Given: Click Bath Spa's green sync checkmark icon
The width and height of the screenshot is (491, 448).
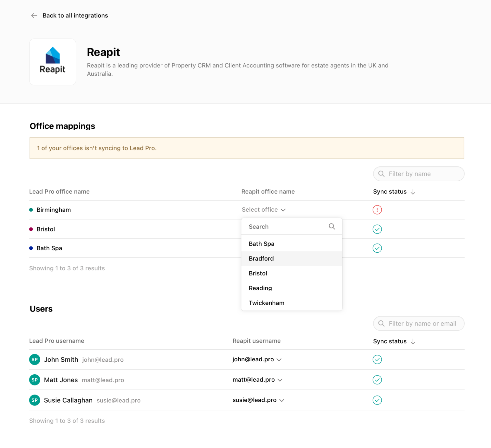Looking at the screenshot, I should coord(377,248).
